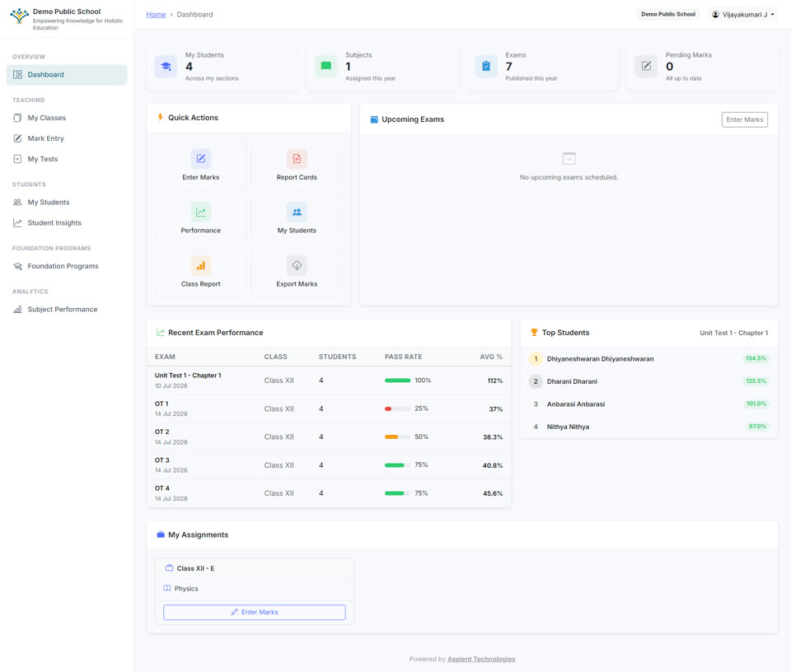Click the Physics subject label
Viewport: 791px width, 672px height.
(186, 589)
